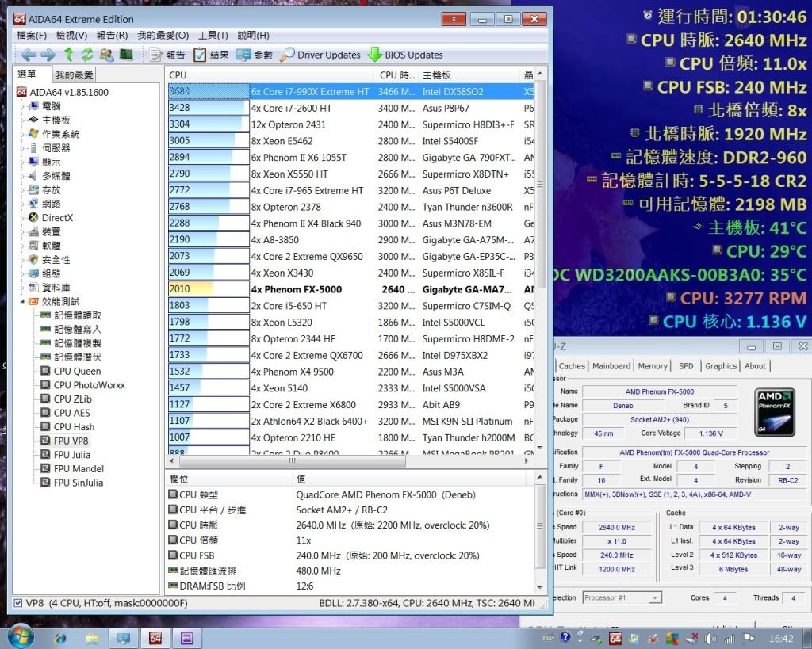Click the green Up arrow toolbar icon
812x649 pixels.
pyautogui.click(x=68, y=55)
